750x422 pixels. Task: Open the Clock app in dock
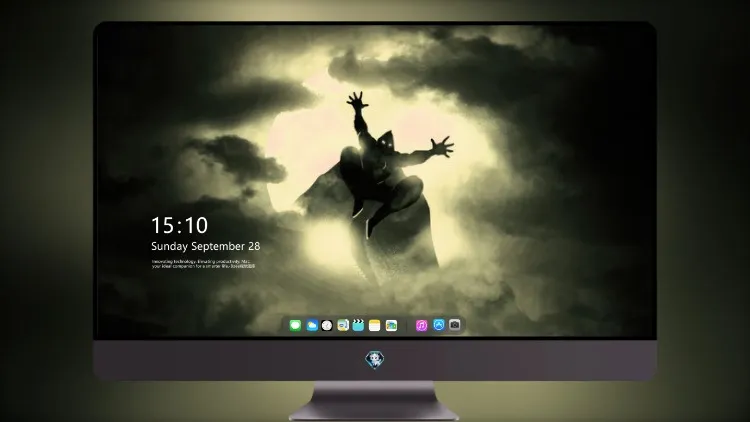point(327,325)
